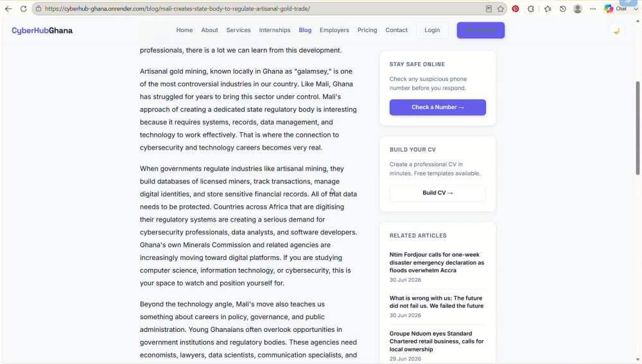Image resolution: width=642 pixels, height=364 pixels.
Task: Open Ntim Fordjour disaster emergency article
Action: [437, 263]
